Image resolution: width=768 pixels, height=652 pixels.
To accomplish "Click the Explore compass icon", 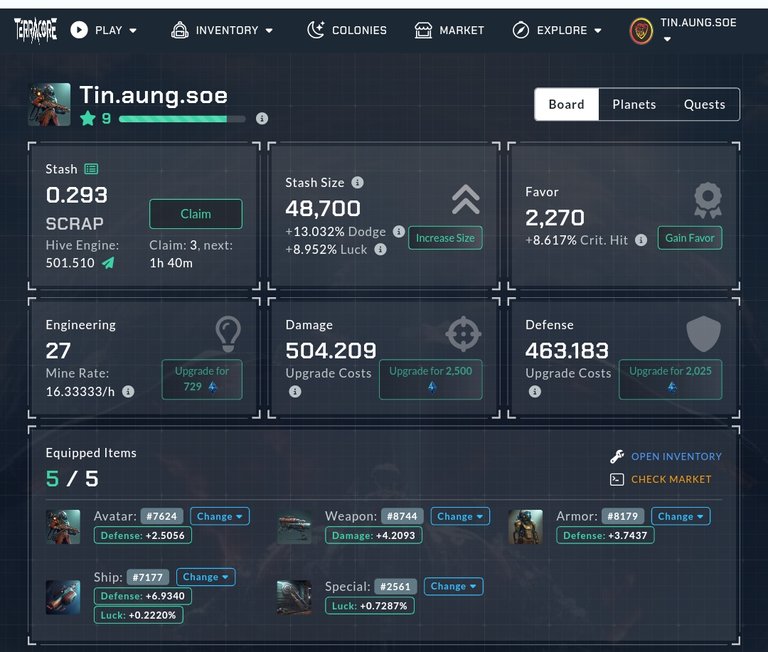I will click(x=521, y=30).
